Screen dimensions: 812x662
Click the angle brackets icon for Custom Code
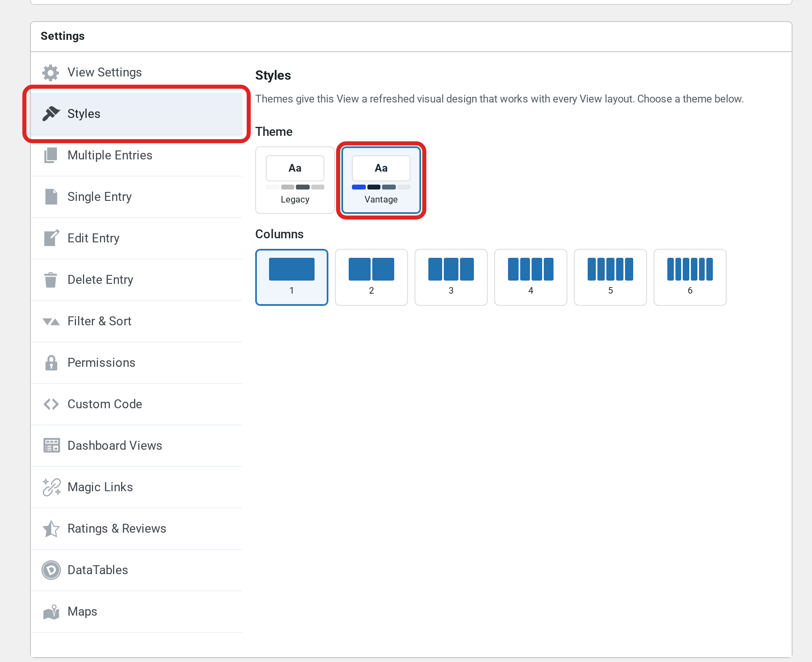click(51, 404)
